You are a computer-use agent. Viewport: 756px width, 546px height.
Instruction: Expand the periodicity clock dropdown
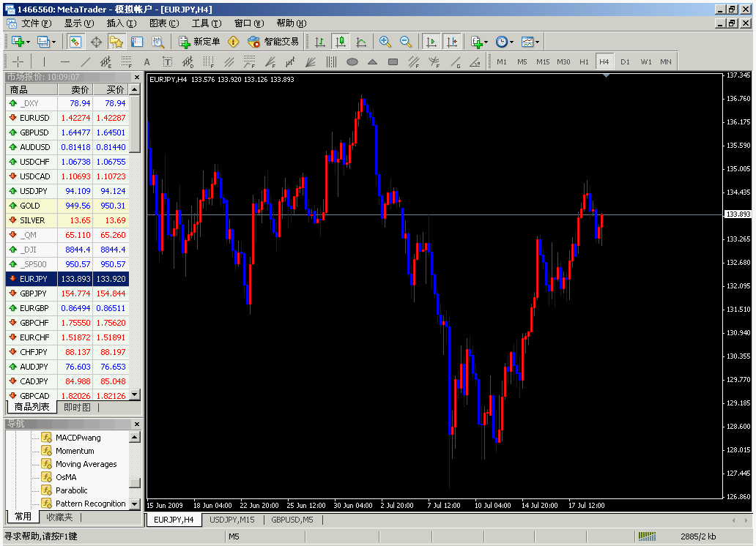click(x=511, y=42)
